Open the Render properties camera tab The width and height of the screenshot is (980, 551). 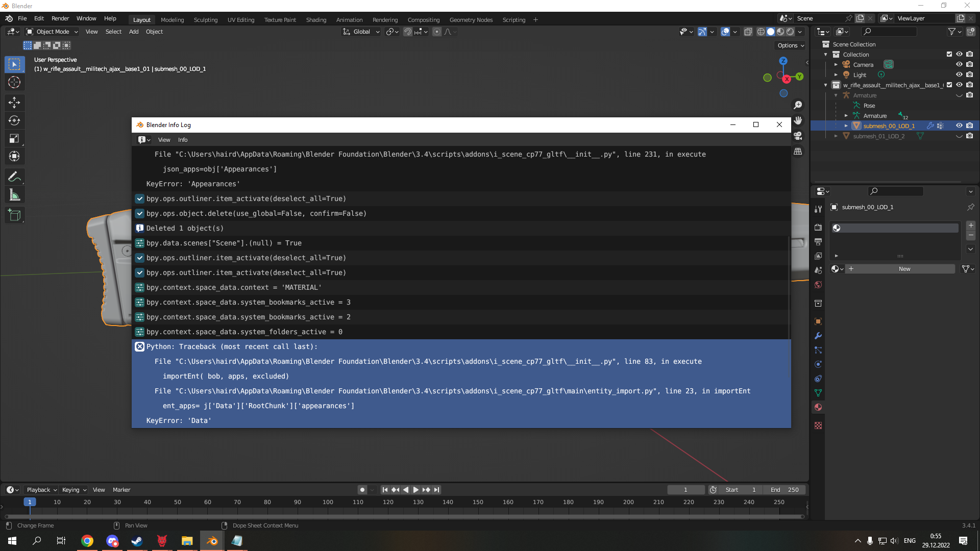point(818,227)
